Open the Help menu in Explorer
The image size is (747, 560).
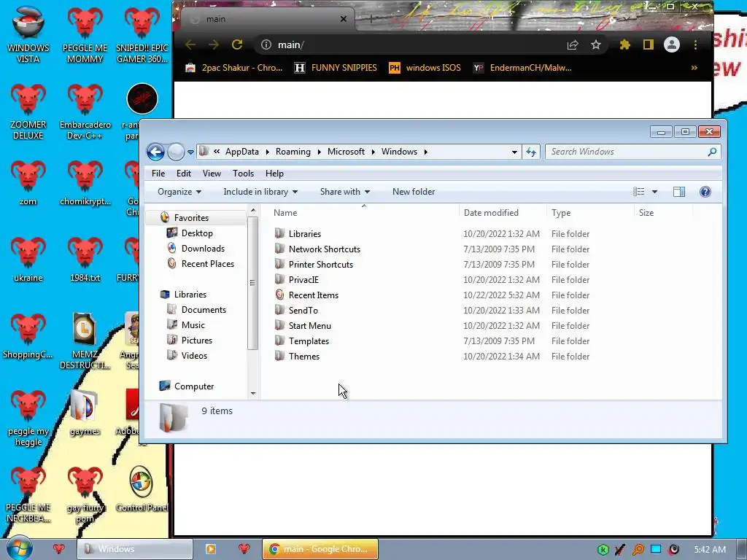(274, 174)
